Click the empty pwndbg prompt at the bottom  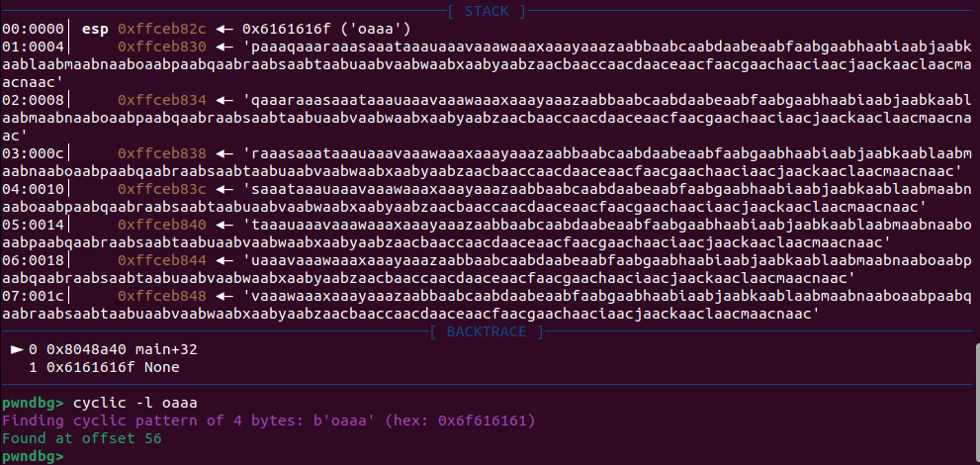tap(35, 456)
